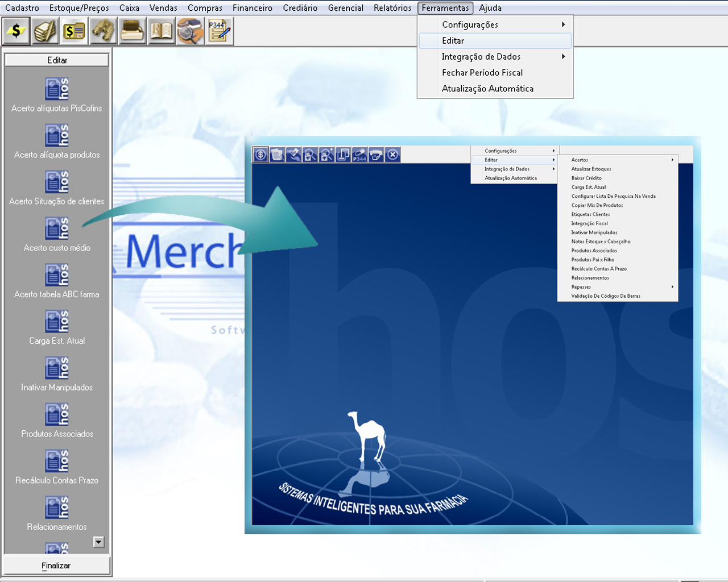Image resolution: width=728 pixels, height=582 pixels.
Task: Click the Editar panel header button
Action: click(x=57, y=60)
